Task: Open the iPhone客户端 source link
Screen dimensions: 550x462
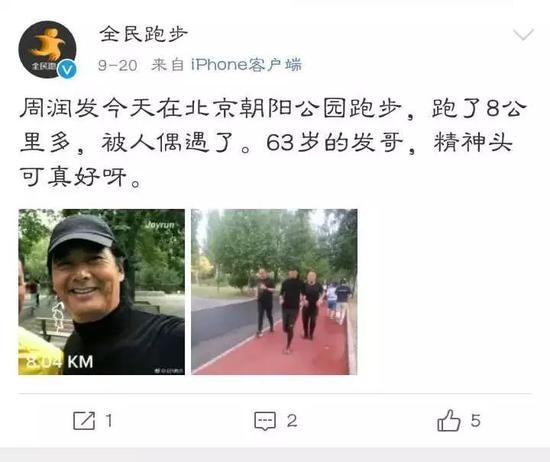Action: [x=246, y=65]
